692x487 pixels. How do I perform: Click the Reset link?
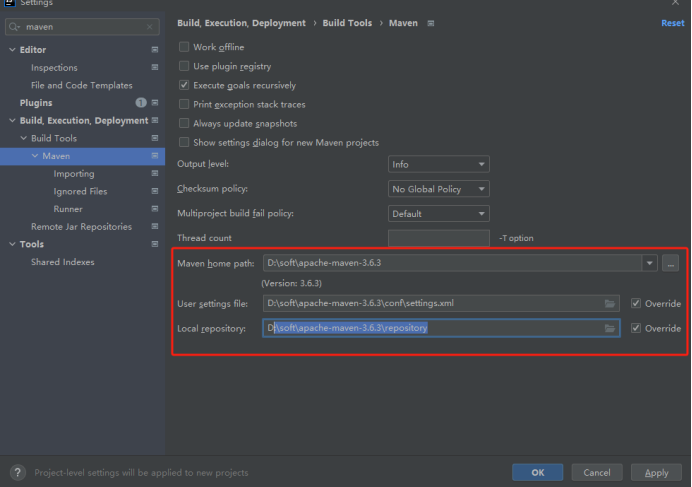coord(673,23)
